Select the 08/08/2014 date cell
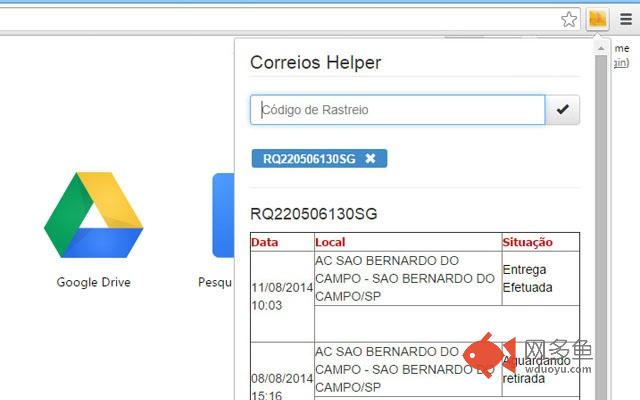Screen dimensions: 640x400 coord(281,380)
